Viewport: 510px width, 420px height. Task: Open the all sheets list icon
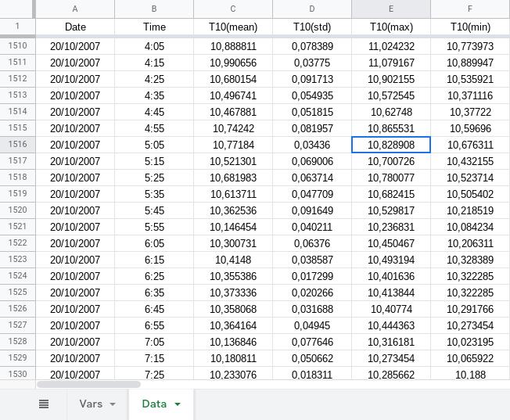(x=44, y=404)
